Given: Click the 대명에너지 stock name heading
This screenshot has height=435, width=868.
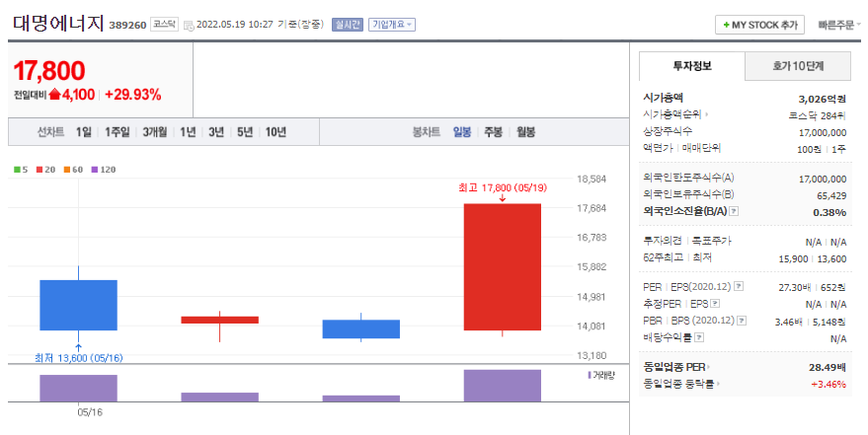Looking at the screenshot, I should coord(58,24).
